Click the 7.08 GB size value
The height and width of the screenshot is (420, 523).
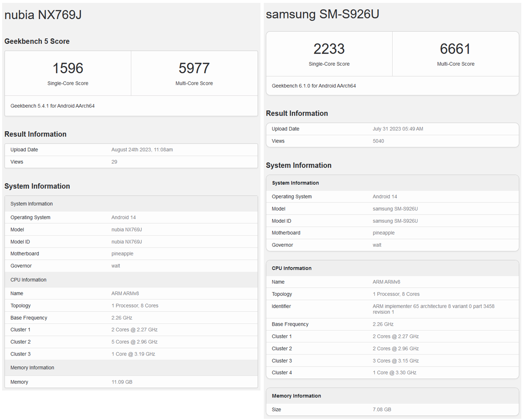(x=382, y=410)
